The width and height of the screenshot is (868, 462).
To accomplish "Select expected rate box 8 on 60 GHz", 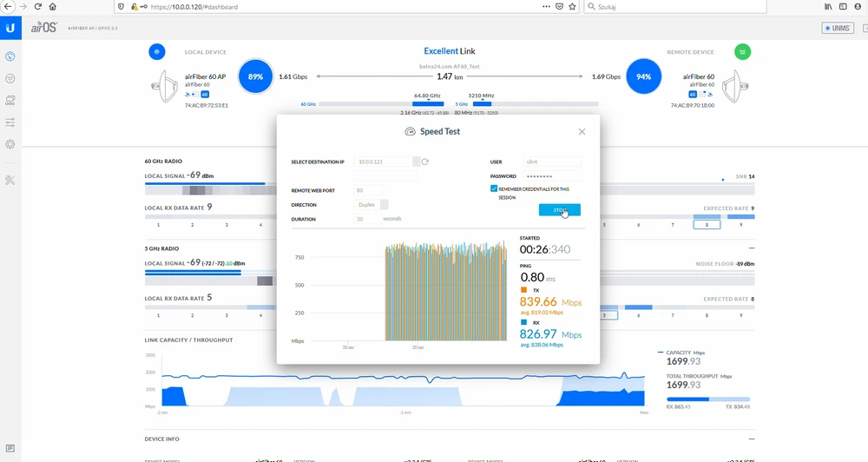I will point(707,224).
